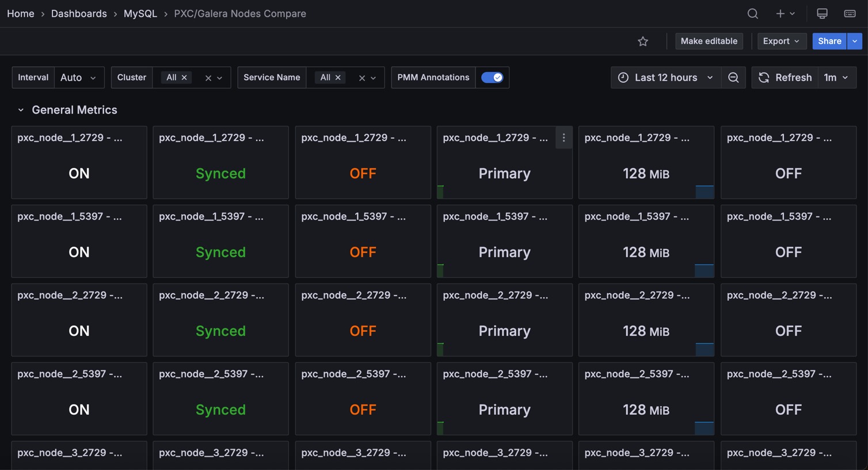The image size is (868, 470).
Task: Click the search magnifier icon in header
Action: (x=752, y=14)
